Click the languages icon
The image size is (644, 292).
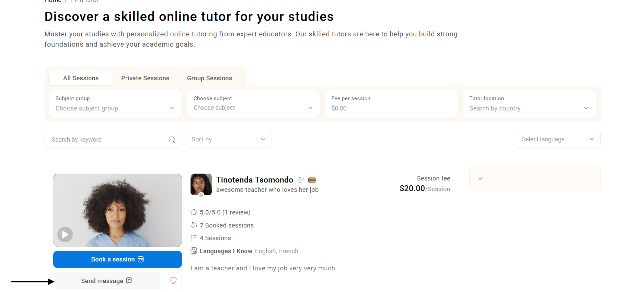click(194, 251)
